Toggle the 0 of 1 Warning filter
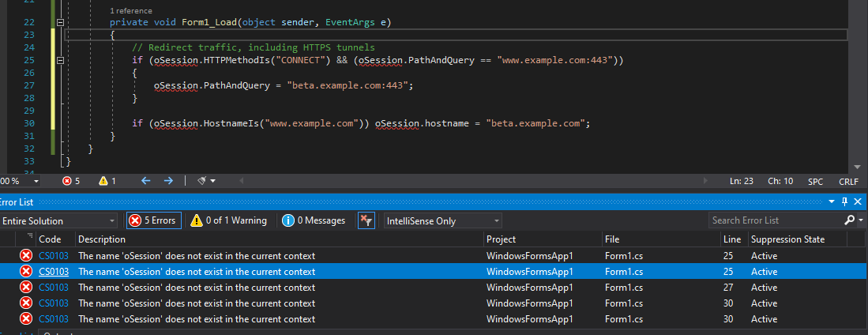The image size is (868, 335). click(x=229, y=220)
